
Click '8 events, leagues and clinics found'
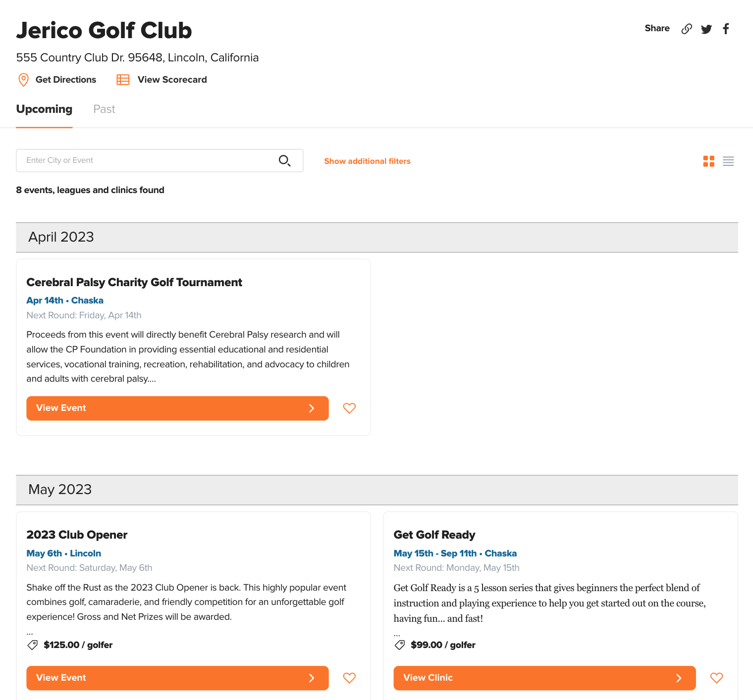coord(90,190)
